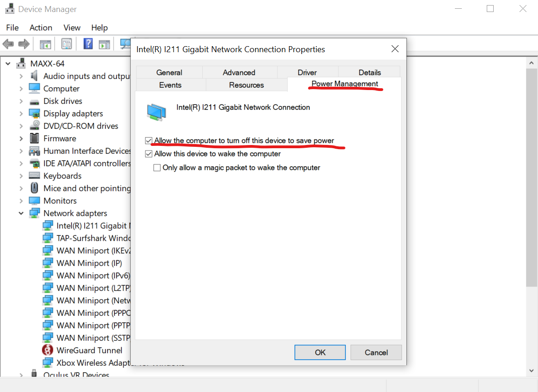
Task: Open the File menu
Action: pyautogui.click(x=12, y=27)
